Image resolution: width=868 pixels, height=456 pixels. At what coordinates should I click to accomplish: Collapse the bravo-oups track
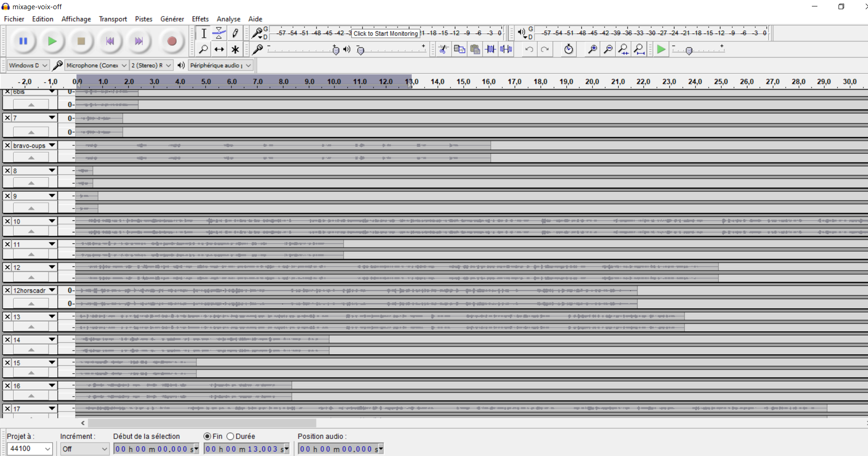(x=31, y=157)
